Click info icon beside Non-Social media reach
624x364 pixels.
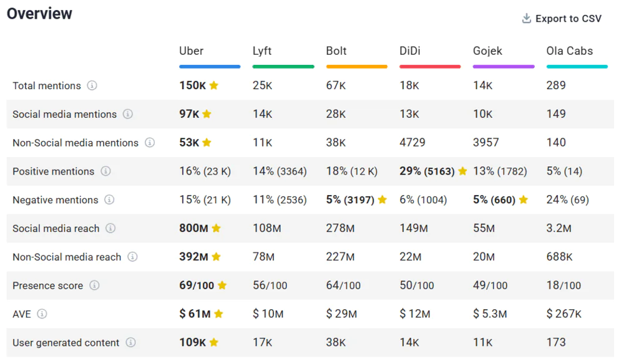(x=132, y=257)
